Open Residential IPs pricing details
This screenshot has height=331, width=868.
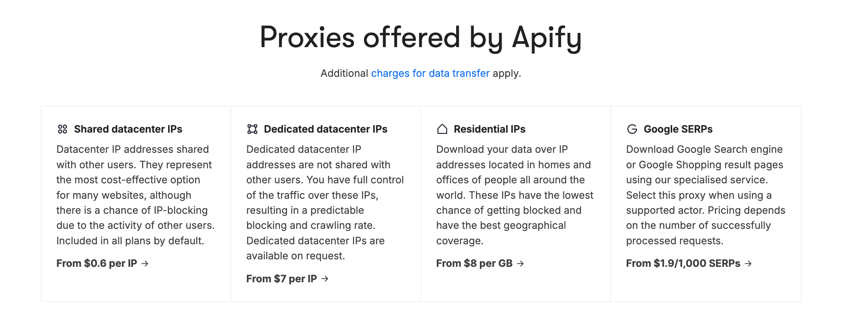[x=479, y=263]
